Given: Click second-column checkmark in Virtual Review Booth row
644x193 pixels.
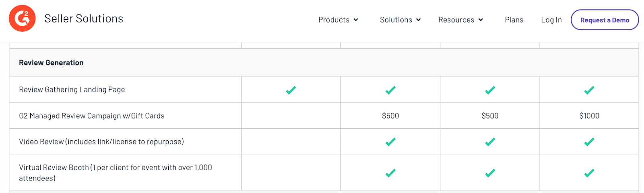Looking at the screenshot, I should (390, 173).
